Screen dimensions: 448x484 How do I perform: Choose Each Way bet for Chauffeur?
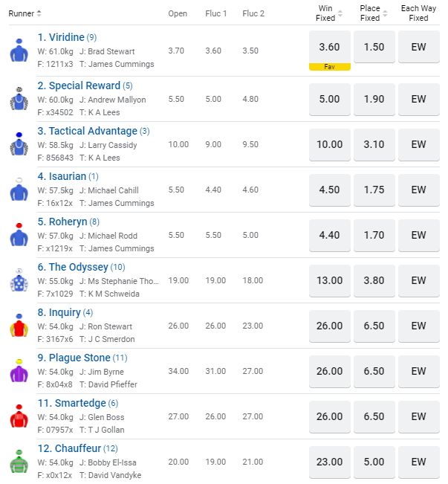[419, 462]
